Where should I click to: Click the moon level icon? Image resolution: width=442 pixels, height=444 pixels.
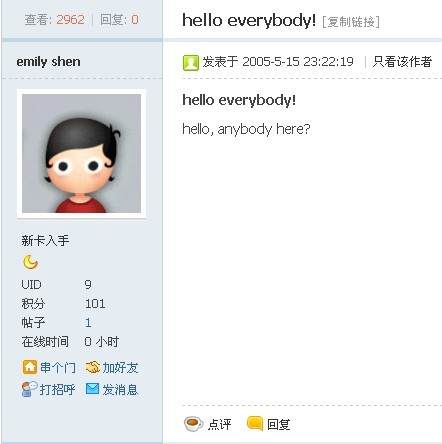(30, 262)
